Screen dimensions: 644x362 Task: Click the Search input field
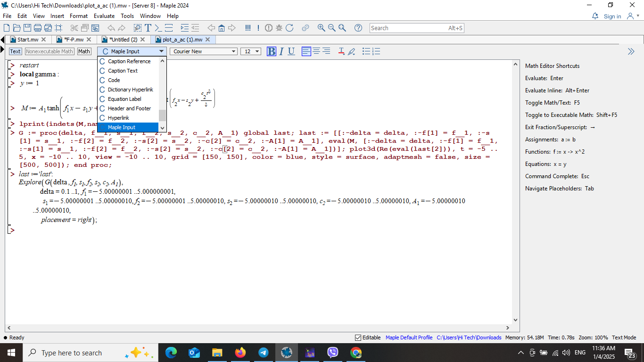click(x=417, y=28)
